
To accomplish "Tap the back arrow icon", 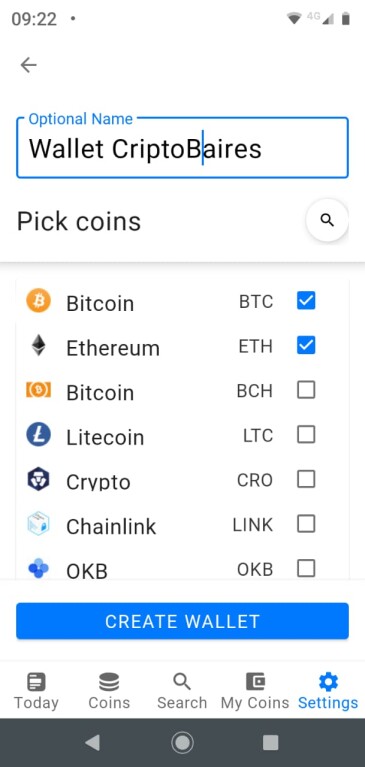I will point(28,65).
